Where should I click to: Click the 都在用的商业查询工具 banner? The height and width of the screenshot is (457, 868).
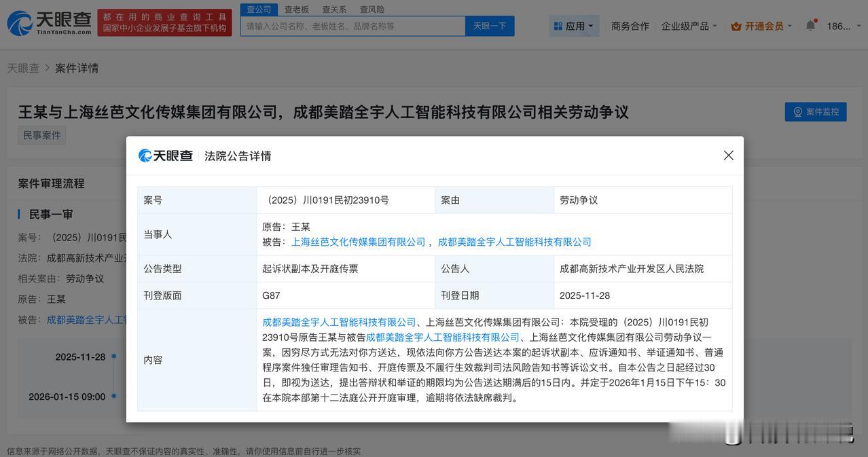(164, 22)
